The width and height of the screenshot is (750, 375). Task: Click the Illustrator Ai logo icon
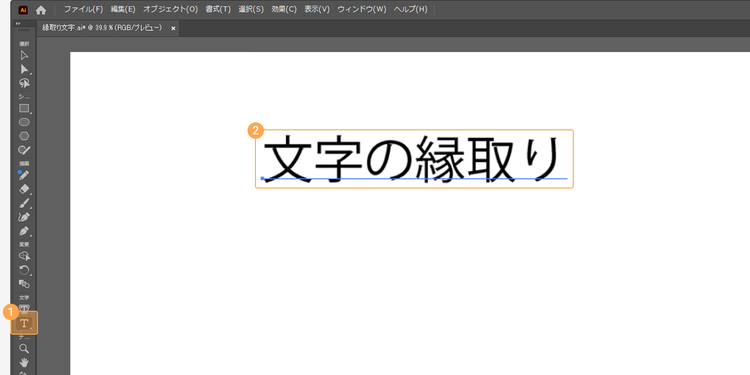click(x=22, y=10)
